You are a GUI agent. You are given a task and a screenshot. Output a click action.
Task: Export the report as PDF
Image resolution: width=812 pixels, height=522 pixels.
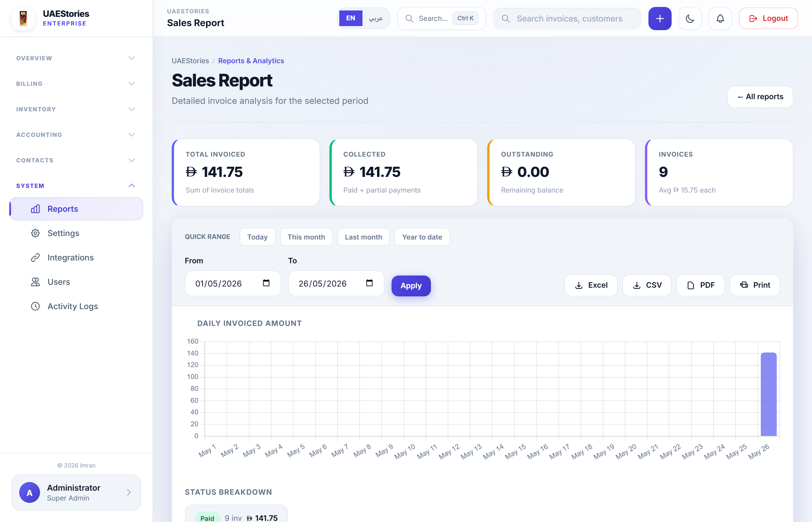pyautogui.click(x=701, y=285)
